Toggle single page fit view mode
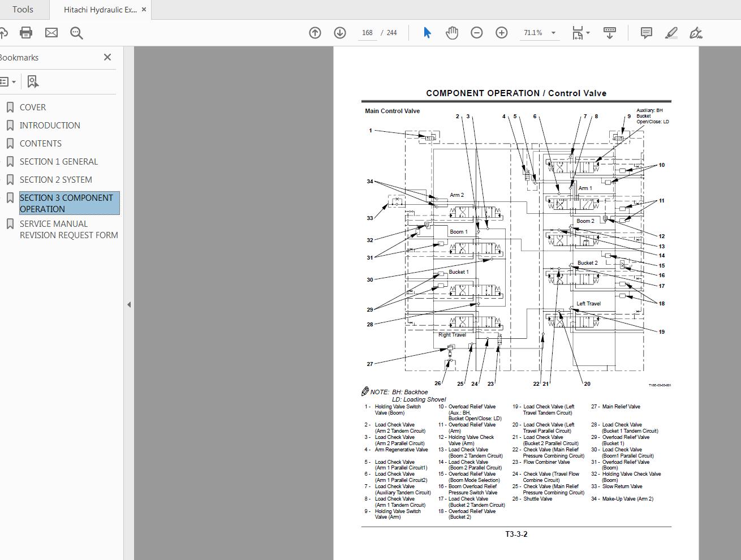This screenshot has width=741, height=560. (x=577, y=32)
